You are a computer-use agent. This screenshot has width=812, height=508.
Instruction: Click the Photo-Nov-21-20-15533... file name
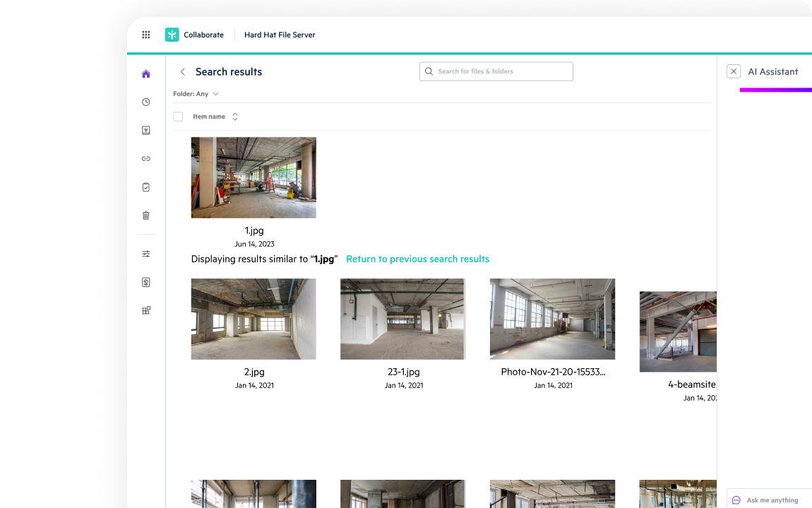553,372
